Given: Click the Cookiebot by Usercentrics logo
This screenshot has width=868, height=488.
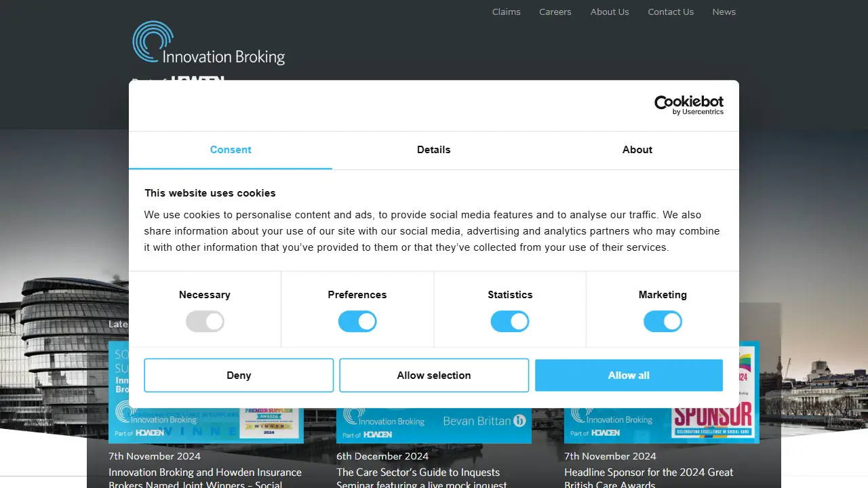Looking at the screenshot, I should [x=688, y=105].
